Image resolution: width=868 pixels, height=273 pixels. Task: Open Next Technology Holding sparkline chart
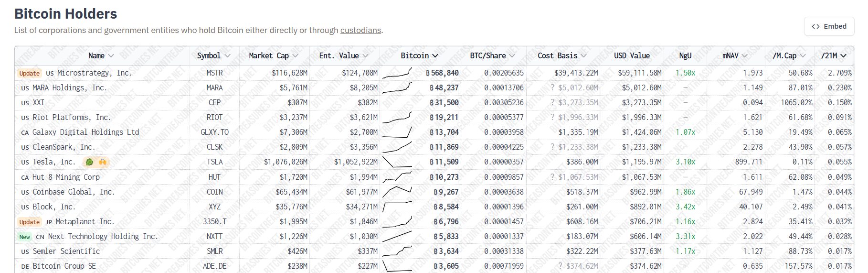pos(397,236)
